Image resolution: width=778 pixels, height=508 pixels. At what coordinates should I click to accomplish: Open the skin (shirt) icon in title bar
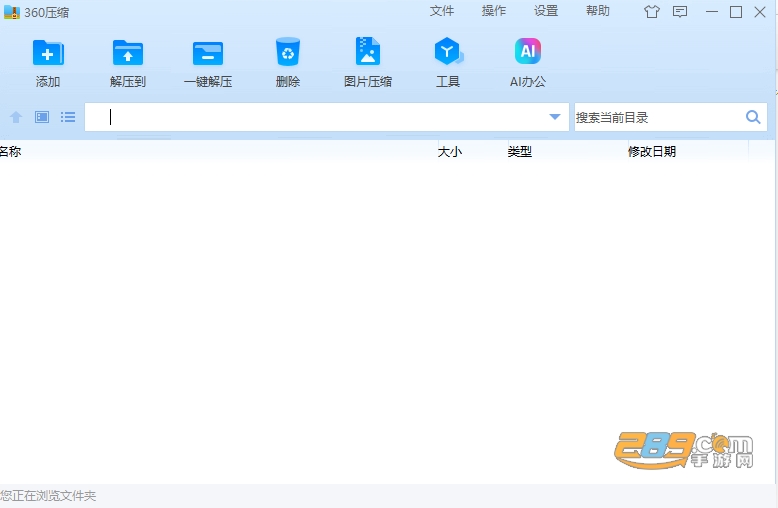click(x=652, y=11)
